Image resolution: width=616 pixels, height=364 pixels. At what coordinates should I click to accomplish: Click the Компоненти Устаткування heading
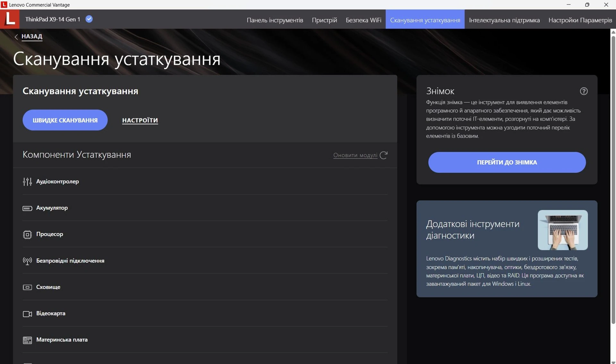pyautogui.click(x=77, y=155)
